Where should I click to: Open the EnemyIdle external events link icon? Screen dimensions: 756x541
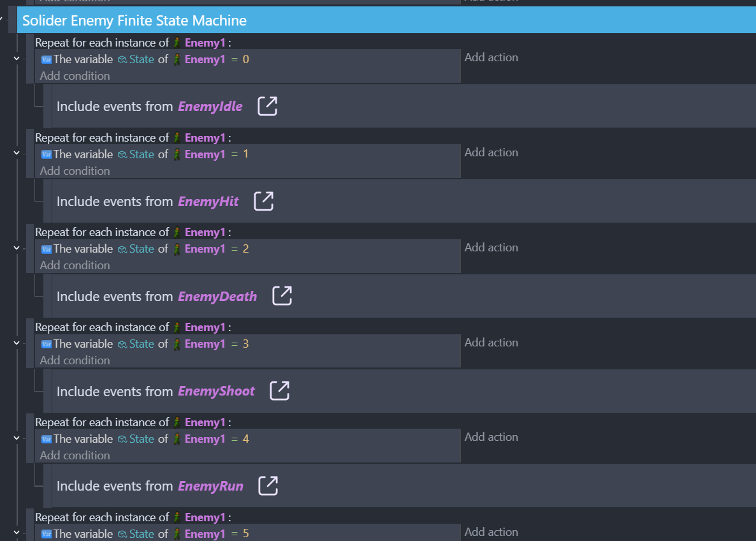(267, 106)
